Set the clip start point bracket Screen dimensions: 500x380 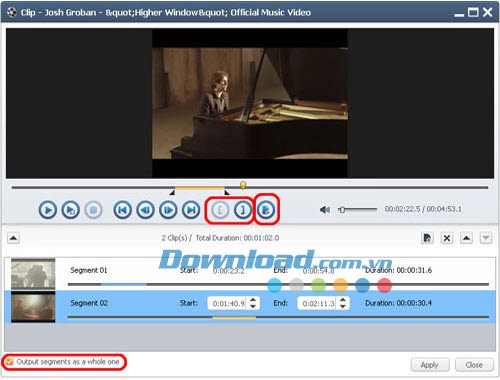[220, 210]
